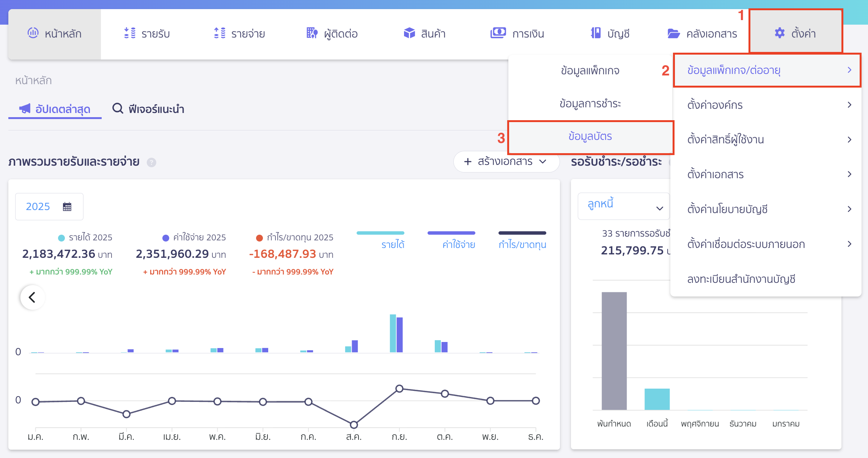Image resolution: width=868 pixels, height=458 pixels.
Task: Toggle ค่าใช้จ่าย series in chart legend
Action: coord(459,245)
